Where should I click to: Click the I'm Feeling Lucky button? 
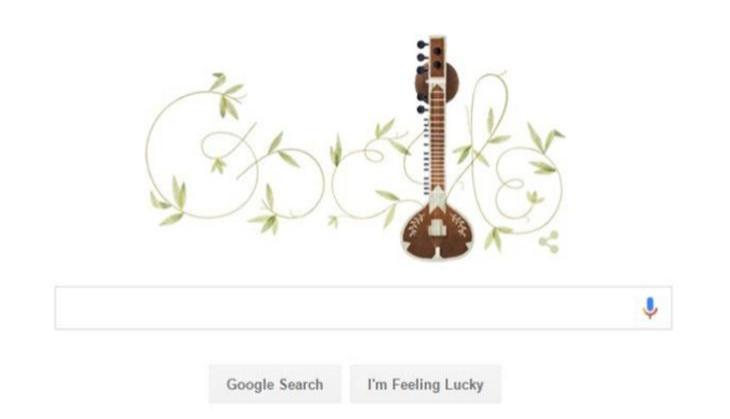coord(426,385)
